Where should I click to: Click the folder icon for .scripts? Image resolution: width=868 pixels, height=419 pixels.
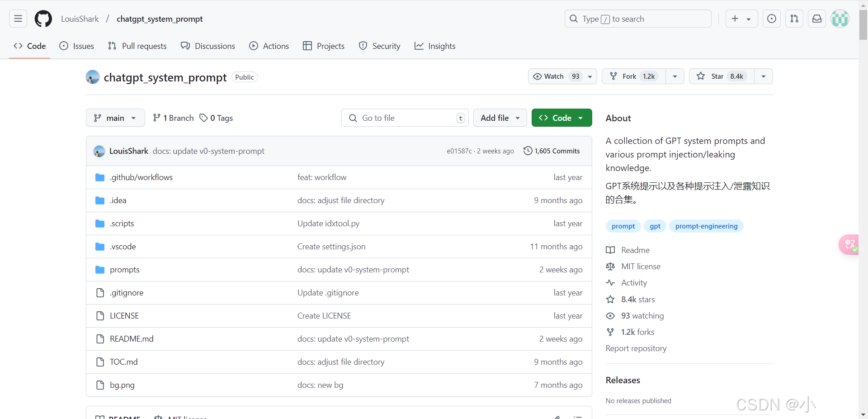pos(100,224)
